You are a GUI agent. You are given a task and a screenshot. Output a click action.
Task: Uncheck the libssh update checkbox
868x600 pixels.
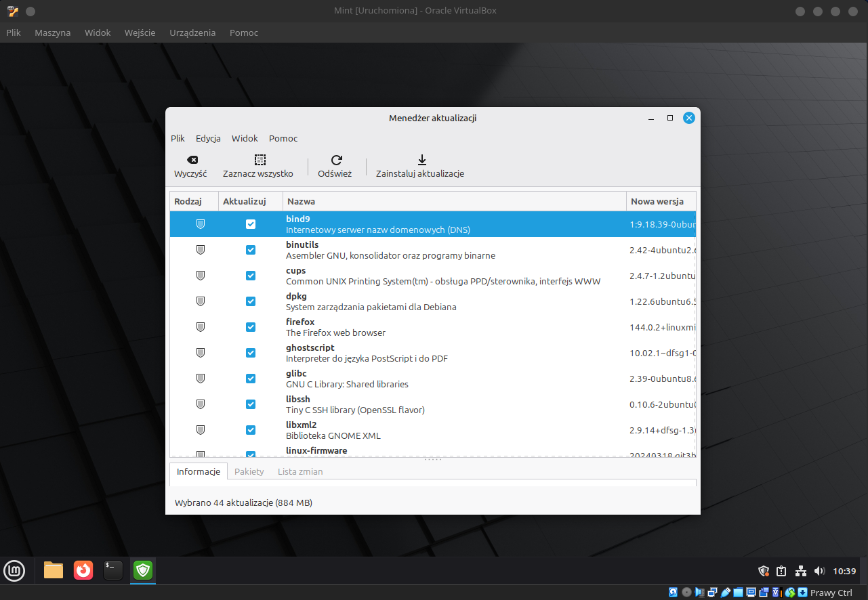(251, 404)
